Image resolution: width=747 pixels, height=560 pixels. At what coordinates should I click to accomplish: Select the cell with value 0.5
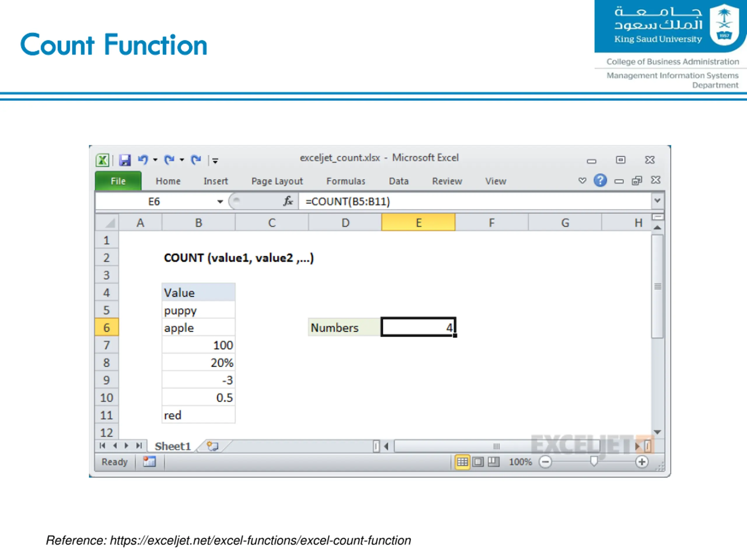click(x=199, y=397)
